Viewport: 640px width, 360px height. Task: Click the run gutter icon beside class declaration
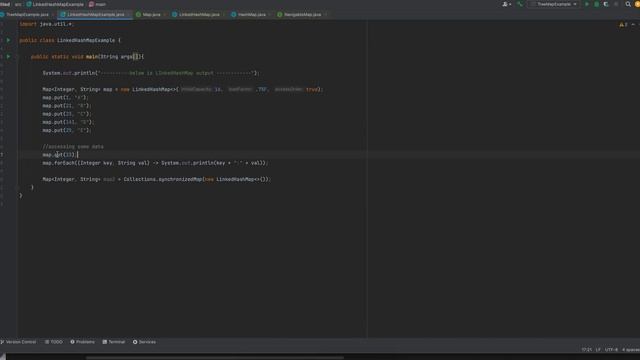pyautogui.click(x=8, y=40)
